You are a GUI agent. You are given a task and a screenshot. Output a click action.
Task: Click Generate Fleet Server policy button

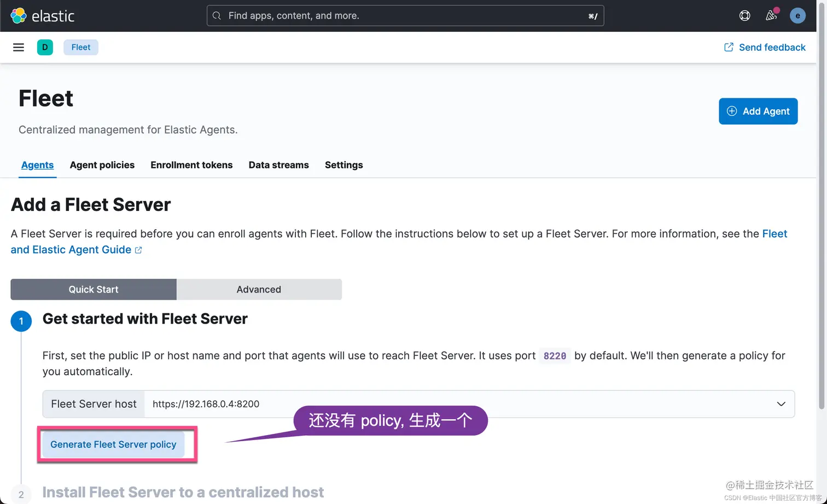coord(113,444)
